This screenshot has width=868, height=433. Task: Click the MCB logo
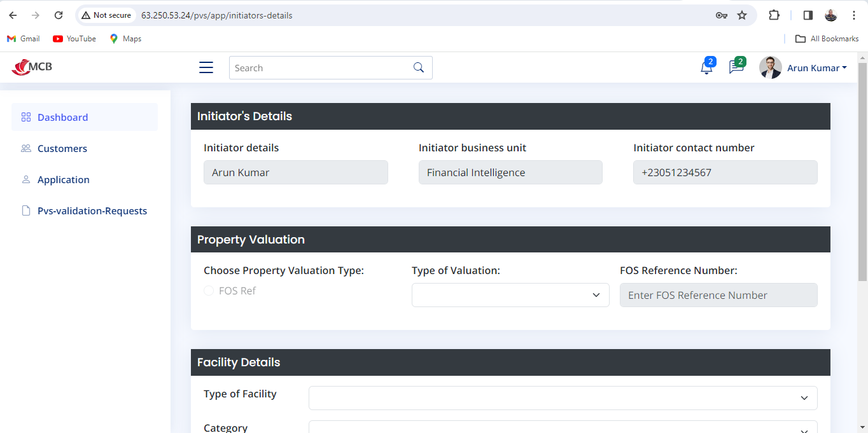pos(32,67)
